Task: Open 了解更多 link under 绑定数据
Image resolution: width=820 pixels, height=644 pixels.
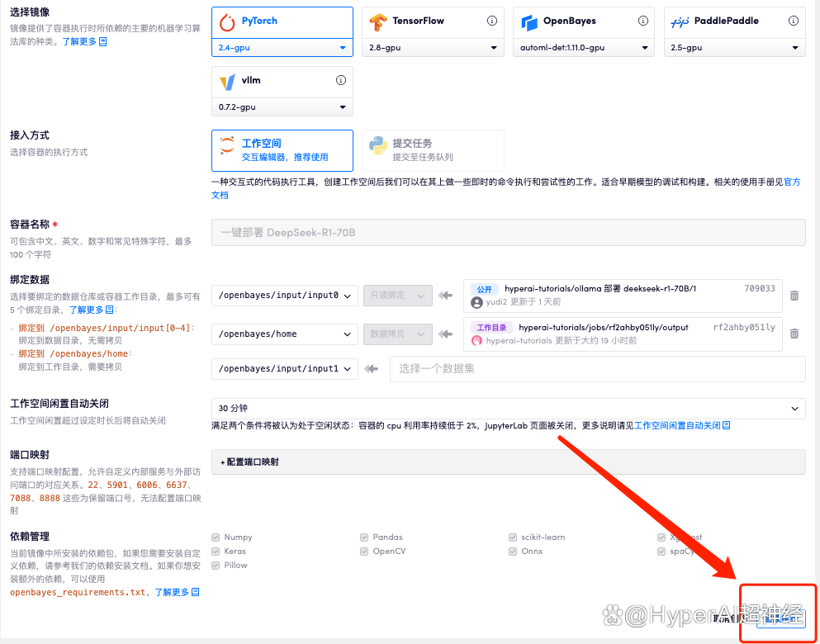Action: click(x=86, y=310)
